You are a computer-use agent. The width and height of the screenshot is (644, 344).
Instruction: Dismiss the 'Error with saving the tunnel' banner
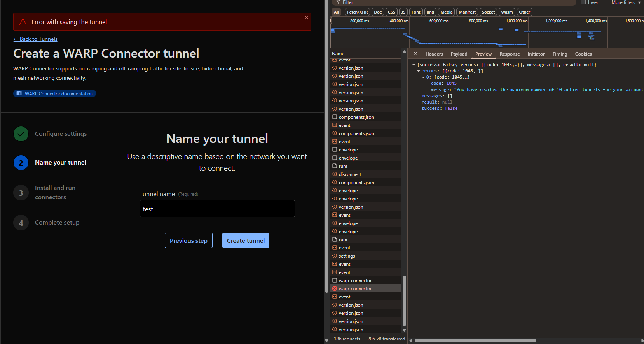click(307, 18)
